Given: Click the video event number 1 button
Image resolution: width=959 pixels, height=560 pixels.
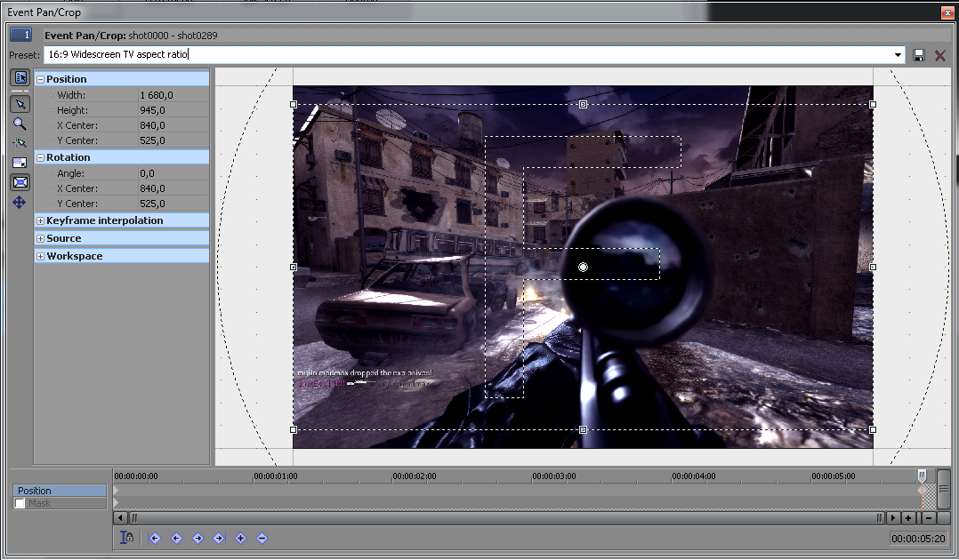Looking at the screenshot, I should 20,35.
